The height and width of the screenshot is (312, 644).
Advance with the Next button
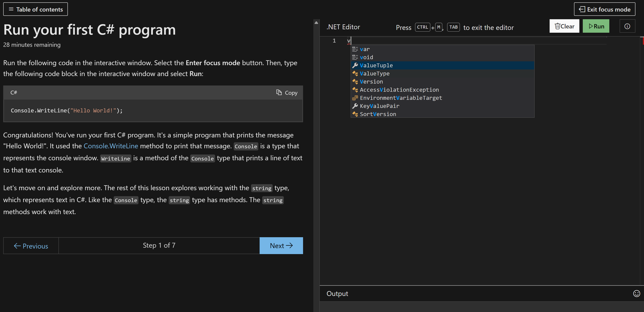[x=281, y=246]
